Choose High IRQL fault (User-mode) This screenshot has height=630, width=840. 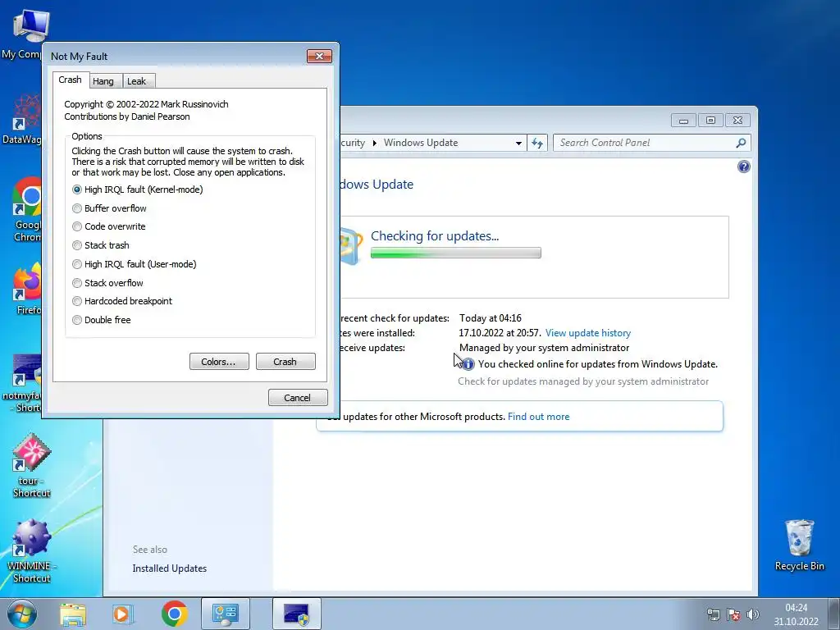click(x=134, y=264)
